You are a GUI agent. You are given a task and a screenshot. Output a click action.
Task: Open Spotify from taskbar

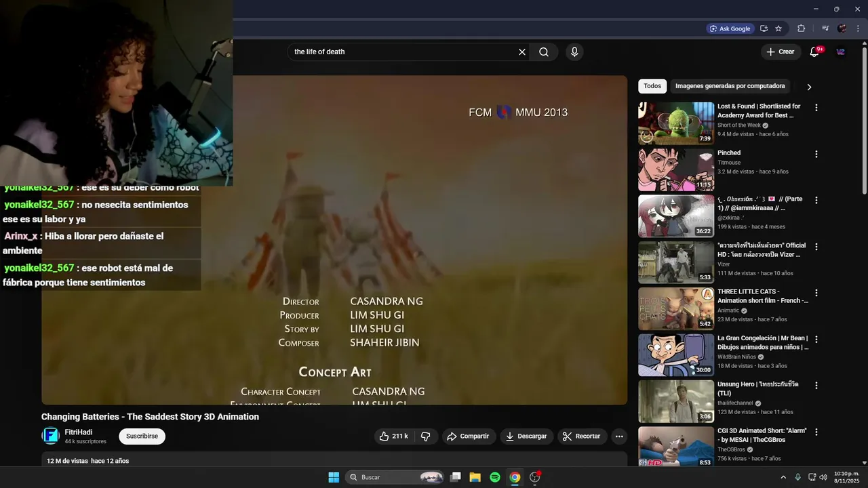tap(495, 477)
